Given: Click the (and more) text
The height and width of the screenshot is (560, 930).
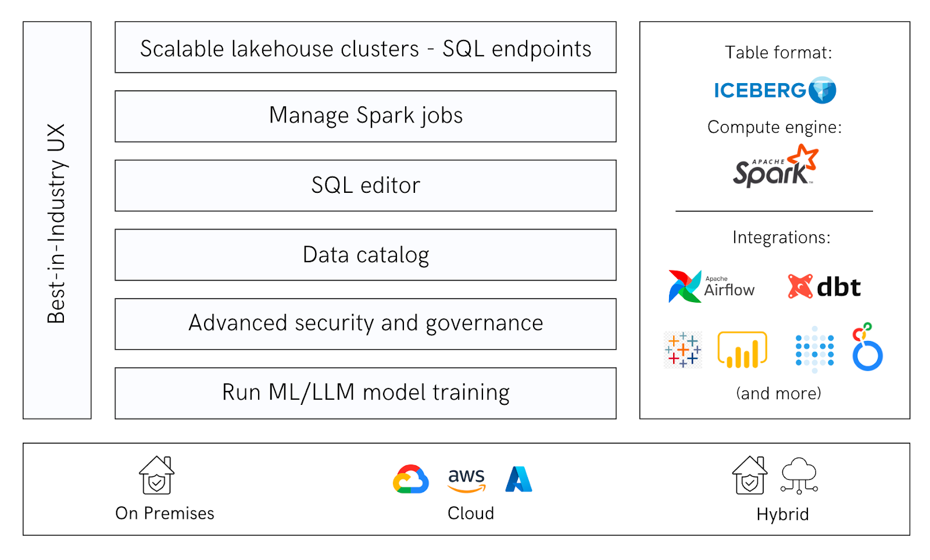Looking at the screenshot, I should (x=778, y=393).
